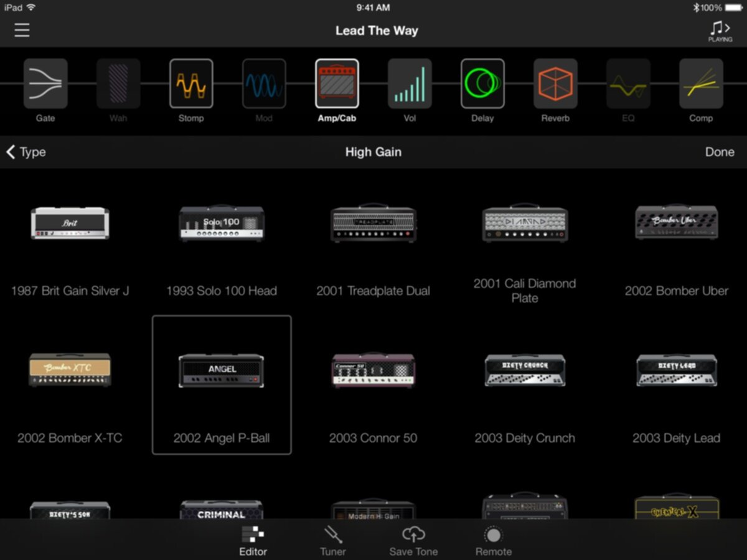
Task: Switch to the Editor tab
Action: (253, 540)
